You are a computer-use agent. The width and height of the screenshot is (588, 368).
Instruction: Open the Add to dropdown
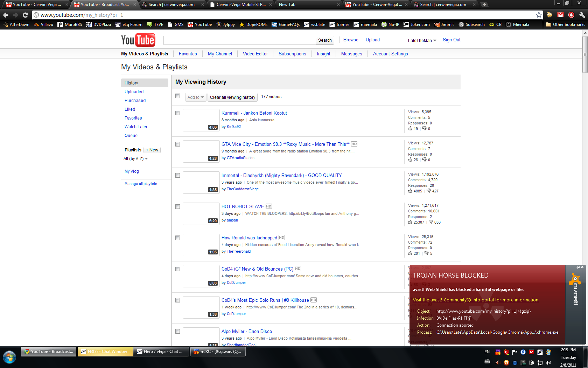point(196,97)
